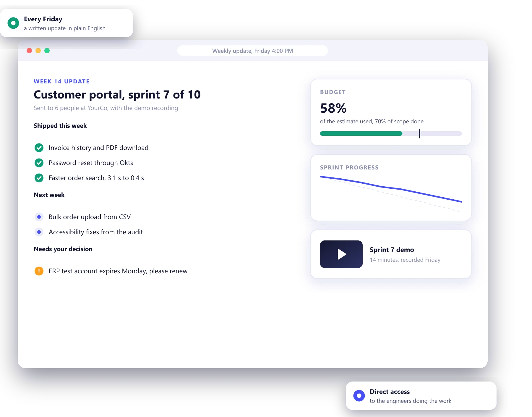
Task: Click the 'Sprint 7 demo' title
Action: [x=392, y=250]
